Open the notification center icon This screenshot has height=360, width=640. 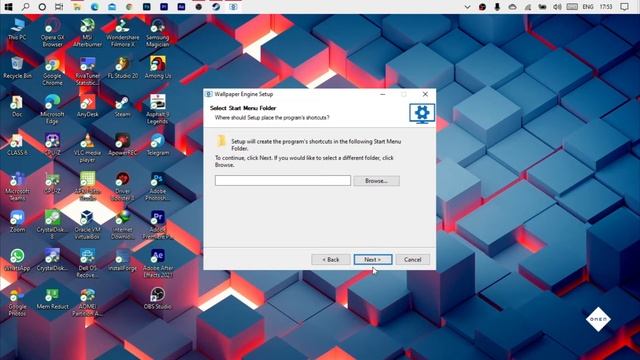click(x=624, y=7)
